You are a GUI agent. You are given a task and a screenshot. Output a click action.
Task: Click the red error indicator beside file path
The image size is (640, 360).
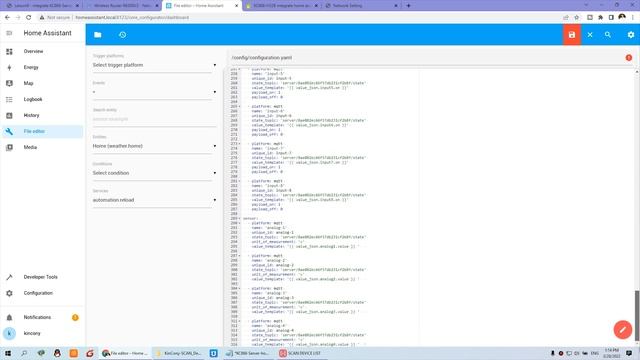629,58
